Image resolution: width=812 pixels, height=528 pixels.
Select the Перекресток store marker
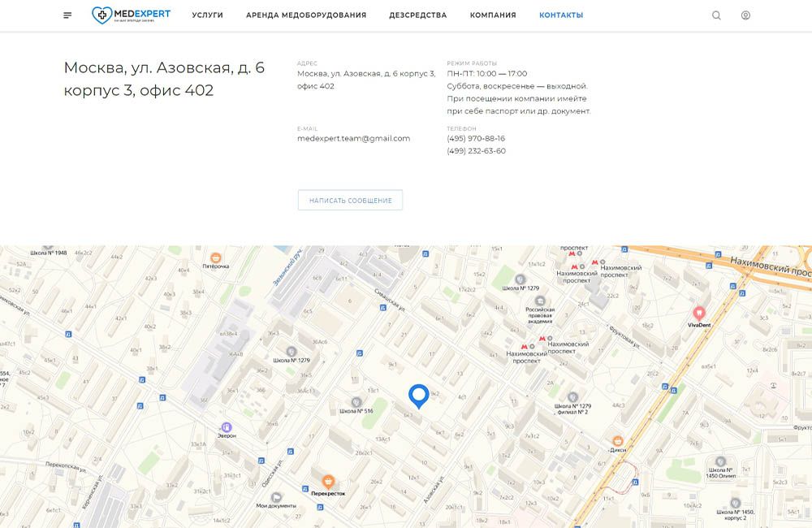click(328, 481)
